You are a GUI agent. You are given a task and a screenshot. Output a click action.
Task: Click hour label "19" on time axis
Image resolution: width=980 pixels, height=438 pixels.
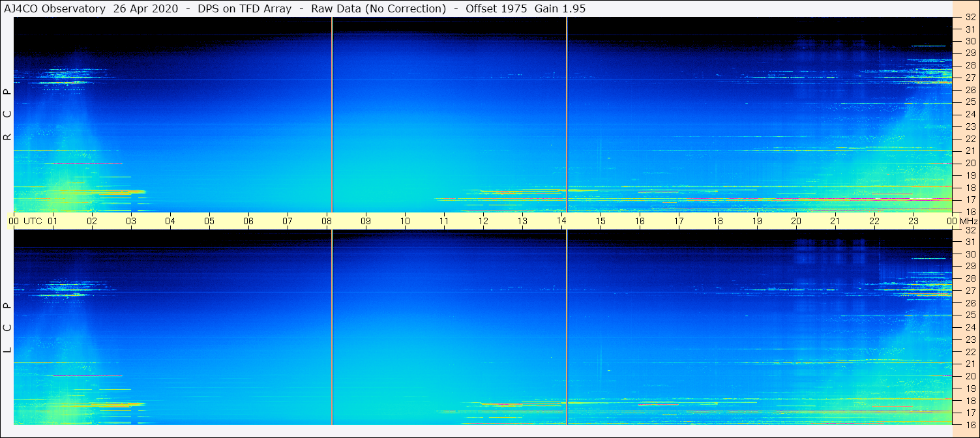tap(757, 221)
